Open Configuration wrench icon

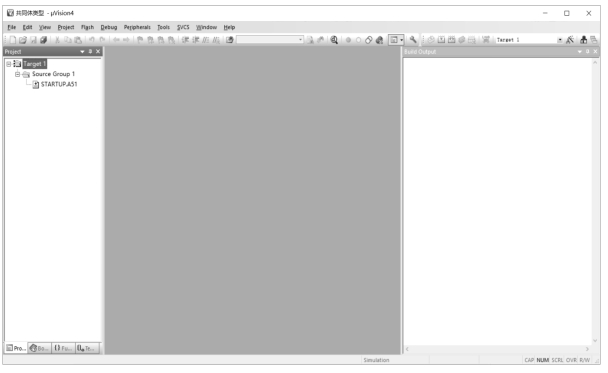pos(413,40)
